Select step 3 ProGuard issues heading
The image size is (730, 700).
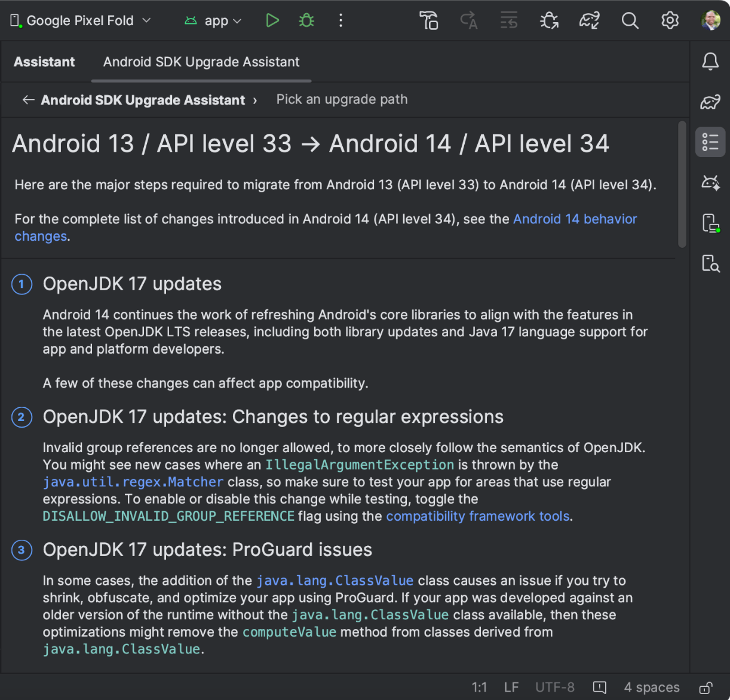click(207, 550)
